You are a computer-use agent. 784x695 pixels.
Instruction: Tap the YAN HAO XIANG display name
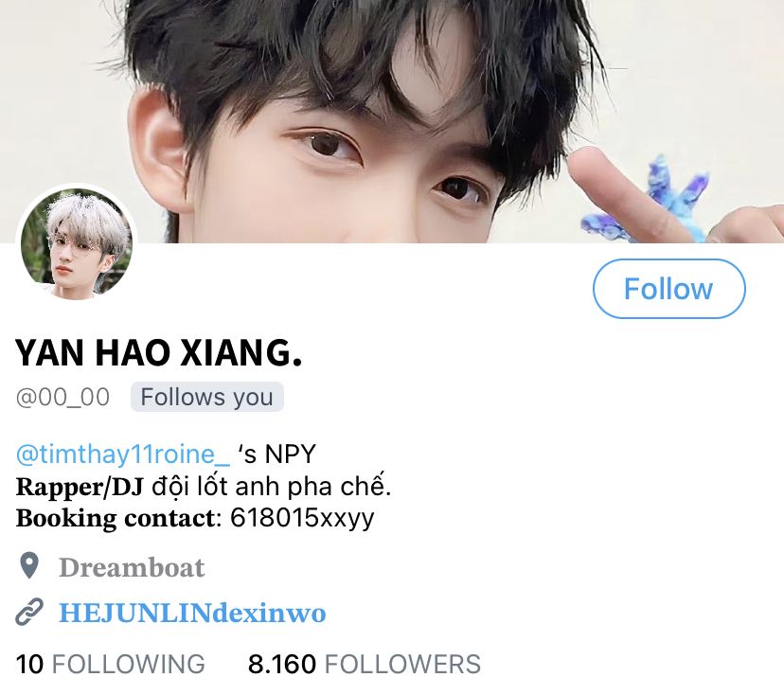click(159, 352)
